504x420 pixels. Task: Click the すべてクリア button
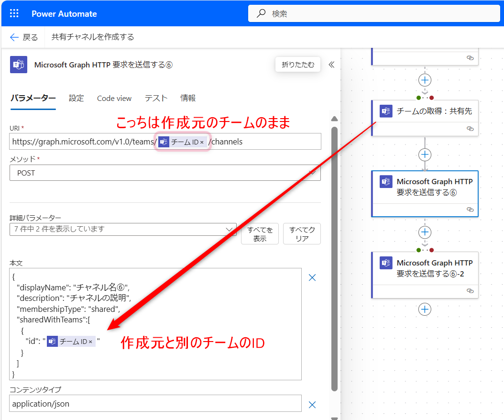point(302,234)
